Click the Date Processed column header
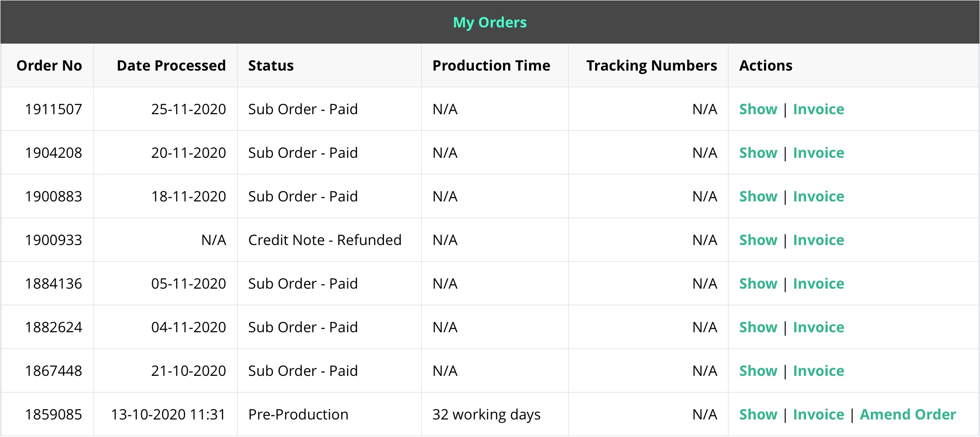This screenshot has height=437, width=980. pyautogui.click(x=171, y=66)
